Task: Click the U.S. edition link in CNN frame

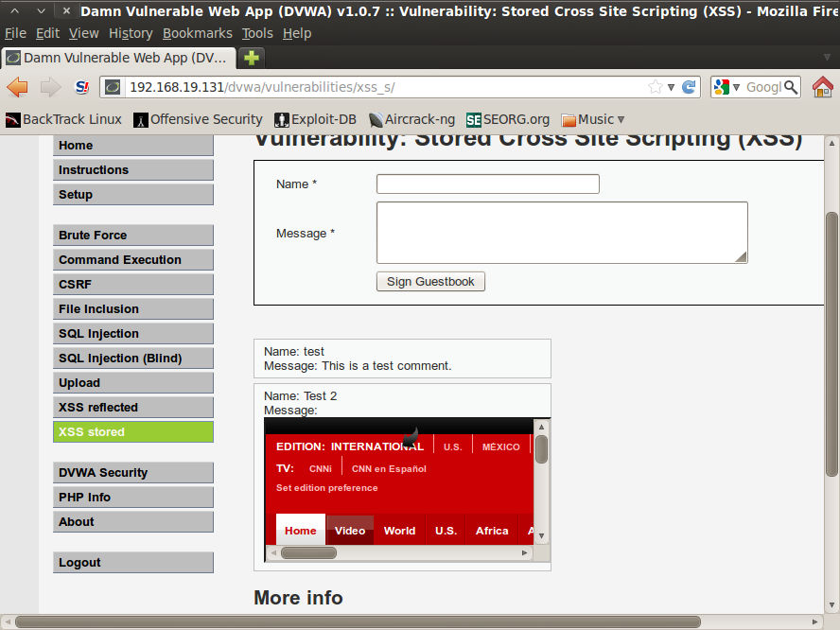Action: click(x=453, y=446)
